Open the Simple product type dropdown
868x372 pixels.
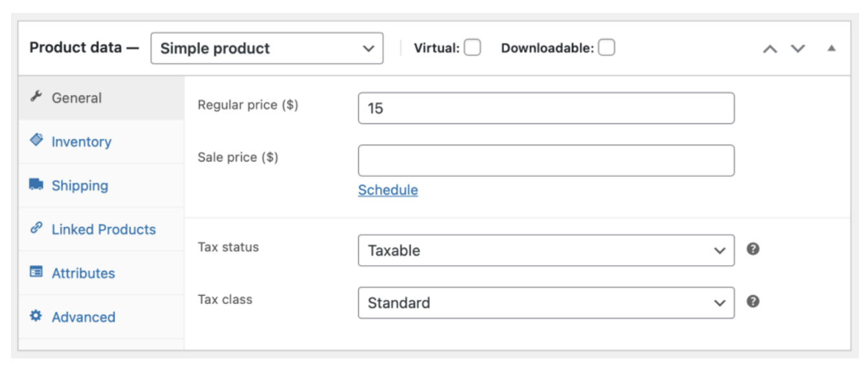(x=267, y=49)
